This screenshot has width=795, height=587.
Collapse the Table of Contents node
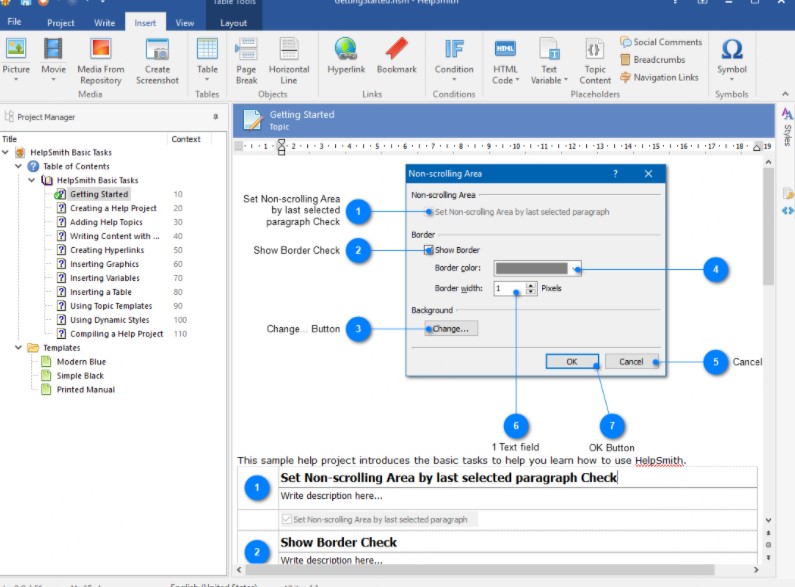coord(20,167)
